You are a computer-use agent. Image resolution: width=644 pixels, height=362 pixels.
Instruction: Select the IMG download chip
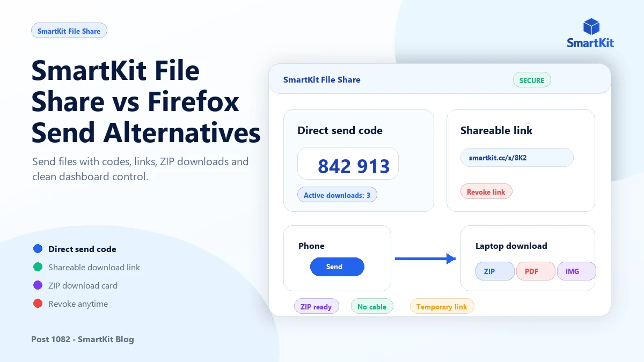[576, 271]
